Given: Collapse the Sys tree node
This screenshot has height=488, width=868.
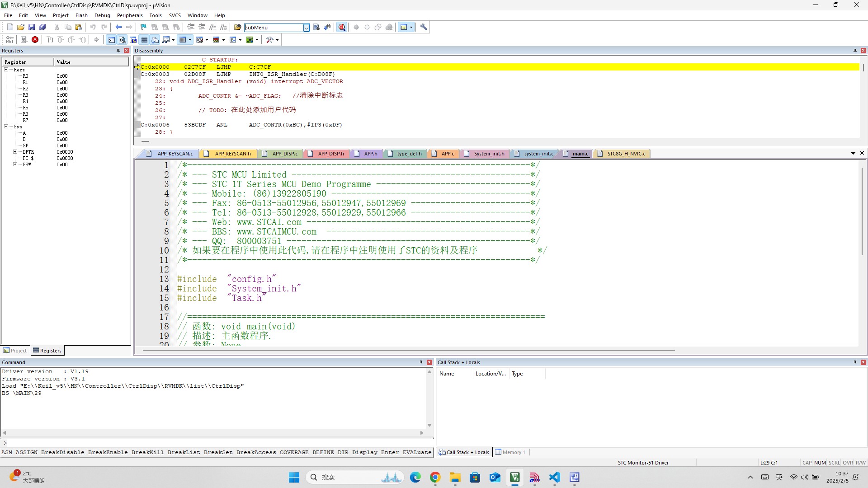Looking at the screenshot, I should pyautogui.click(x=6, y=127).
